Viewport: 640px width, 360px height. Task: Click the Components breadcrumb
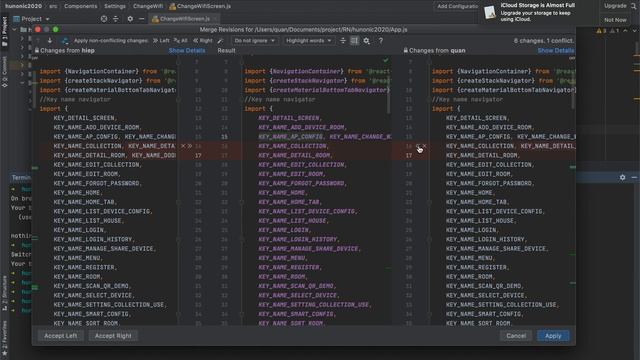coord(80,6)
